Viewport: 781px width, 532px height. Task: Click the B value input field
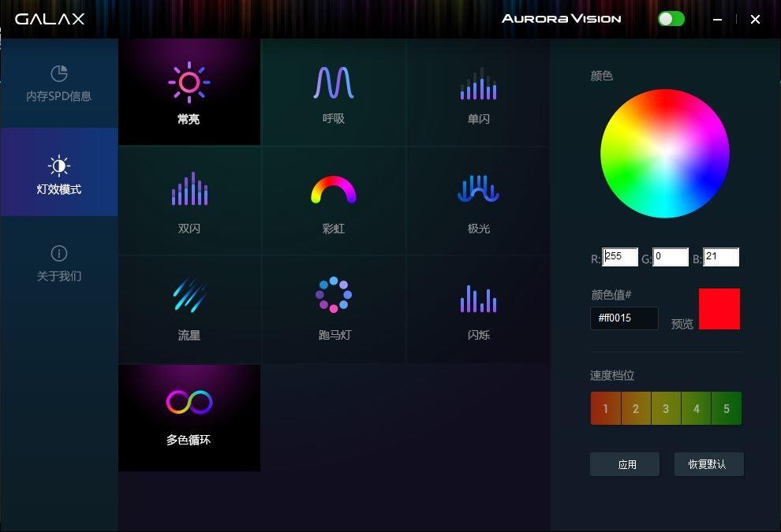(x=721, y=257)
